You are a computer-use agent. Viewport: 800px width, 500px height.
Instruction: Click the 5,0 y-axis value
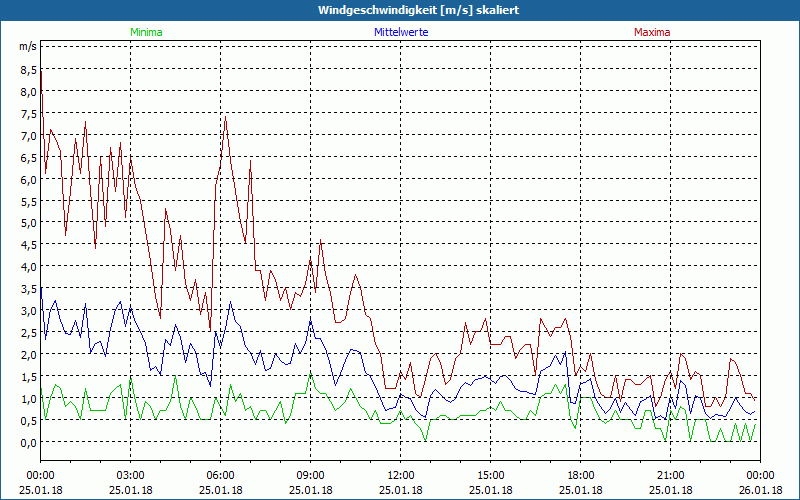pyautogui.click(x=29, y=223)
